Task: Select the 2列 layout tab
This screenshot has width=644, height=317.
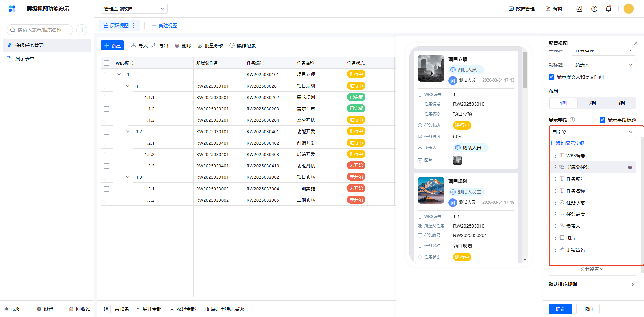Action: [x=592, y=103]
